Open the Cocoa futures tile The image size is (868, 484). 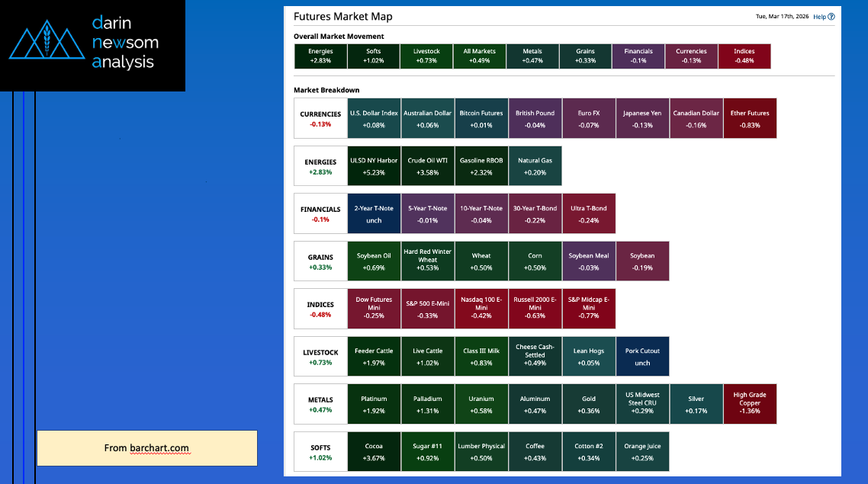click(x=374, y=451)
